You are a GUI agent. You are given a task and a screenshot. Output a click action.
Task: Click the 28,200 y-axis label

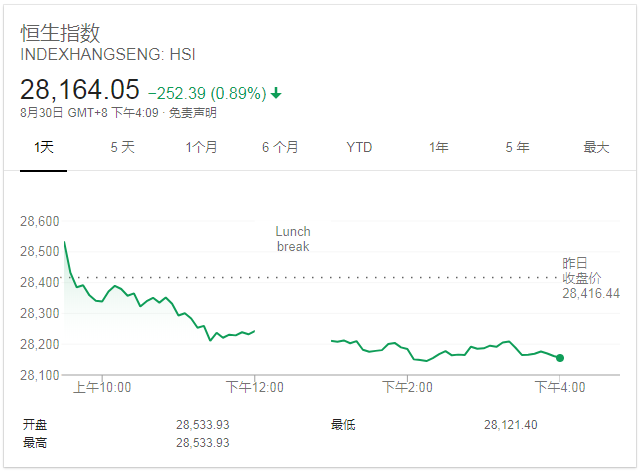click(x=40, y=344)
